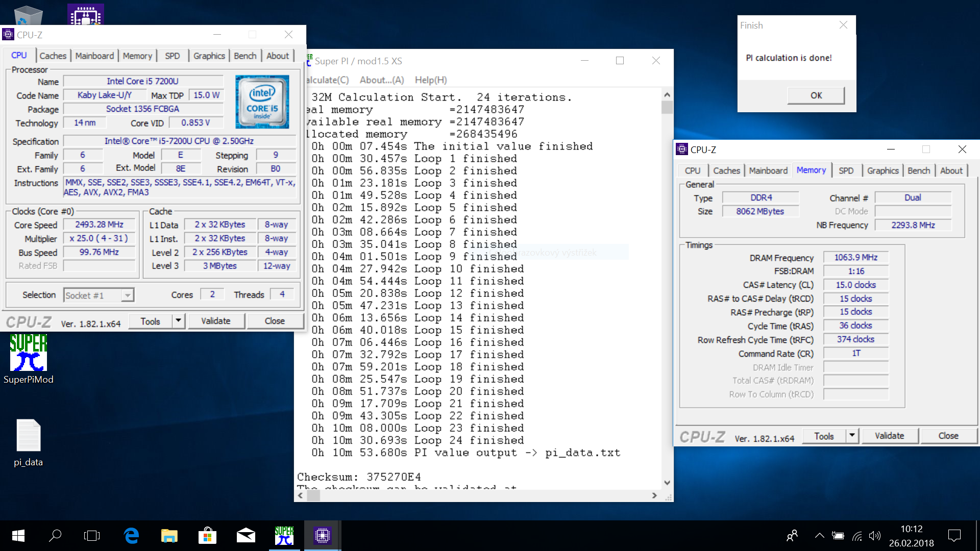Open Mail app from taskbar
The image size is (980, 551).
pos(246,536)
